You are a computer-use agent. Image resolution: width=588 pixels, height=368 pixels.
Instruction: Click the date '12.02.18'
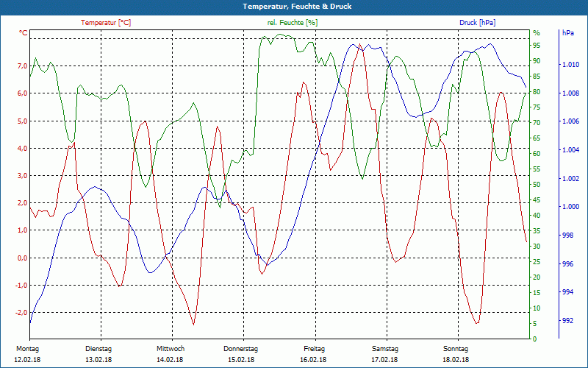click(27, 359)
